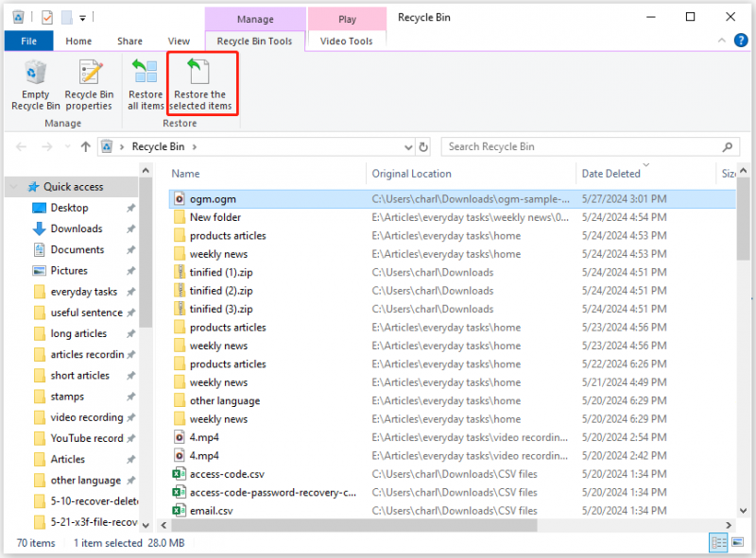The image size is (756, 558).
Task: Refresh the Recycle Bin view
Action: point(423,147)
